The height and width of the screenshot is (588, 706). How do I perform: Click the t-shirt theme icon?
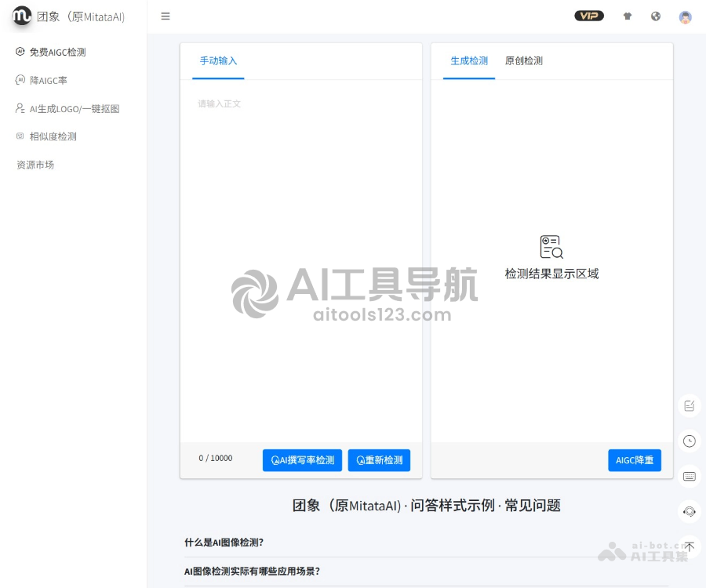tap(628, 16)
